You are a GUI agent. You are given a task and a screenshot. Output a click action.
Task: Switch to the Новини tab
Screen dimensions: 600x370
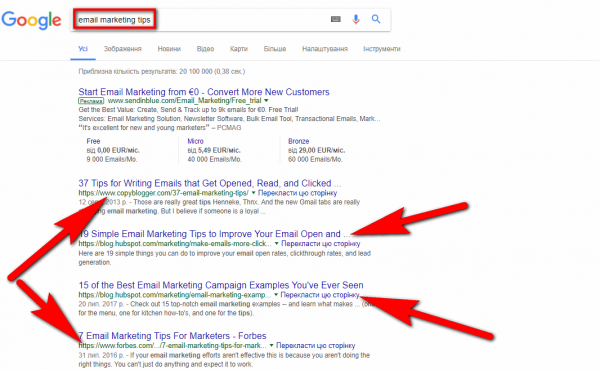pyautogui.click(x=169, y=49)
